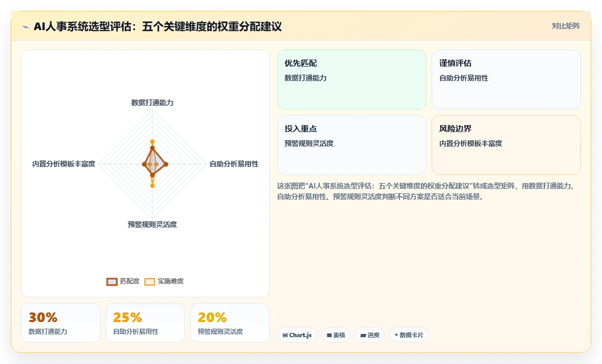The width and height of the screenshot is (602, 364).
Task: Click the lightning icon beside the title
Action: coord(26,27)
